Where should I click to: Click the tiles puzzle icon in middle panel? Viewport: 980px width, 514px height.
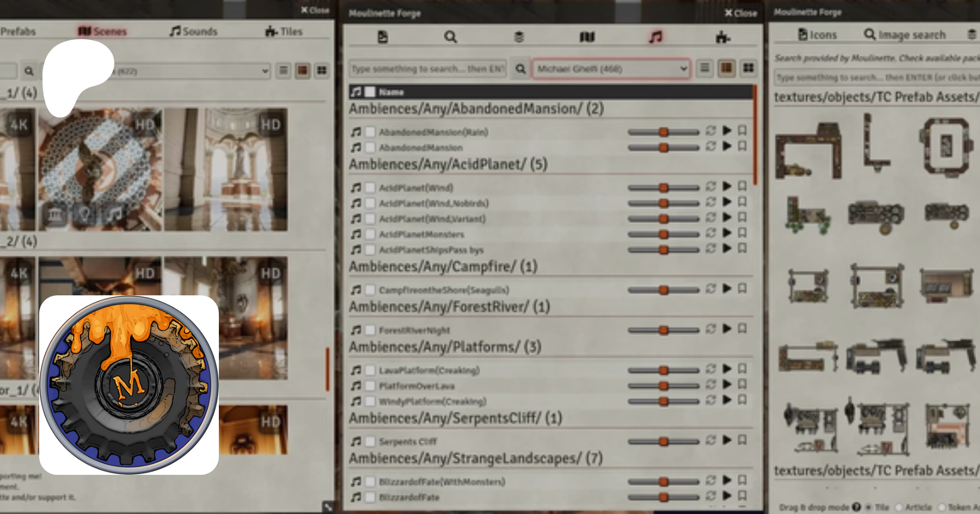click(x=722, y=37)
